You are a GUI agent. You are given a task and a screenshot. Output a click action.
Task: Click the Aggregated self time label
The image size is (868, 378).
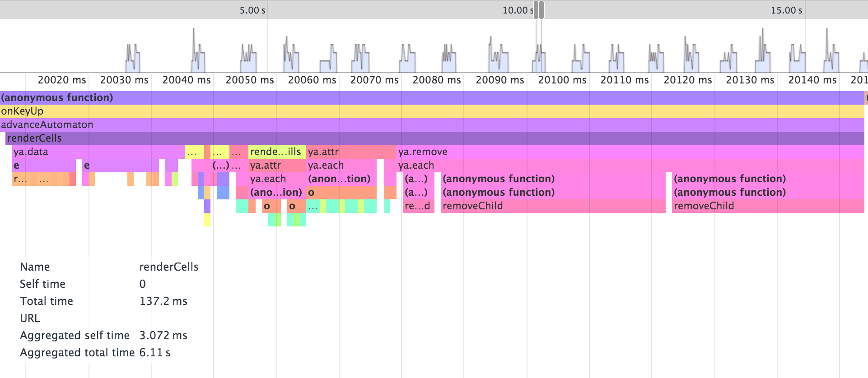coord(75,336)
